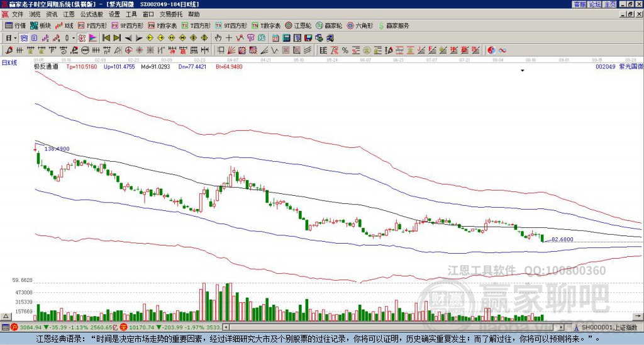Open the P四方形 tool

pyautogui.click(x=92, y=25)
